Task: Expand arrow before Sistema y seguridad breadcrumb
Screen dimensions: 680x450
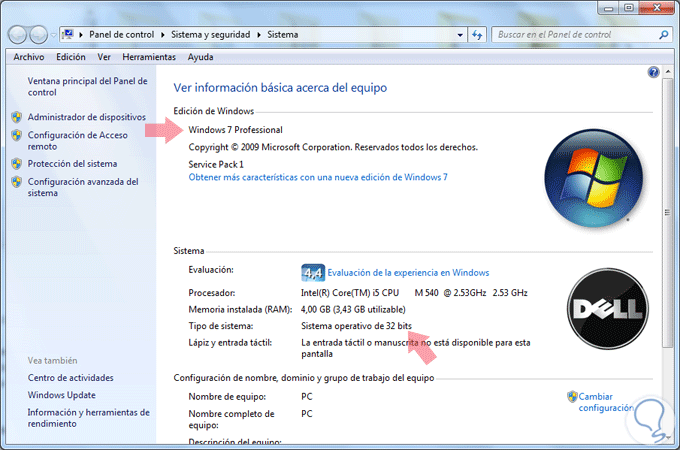Action: (x=163, y=35)
